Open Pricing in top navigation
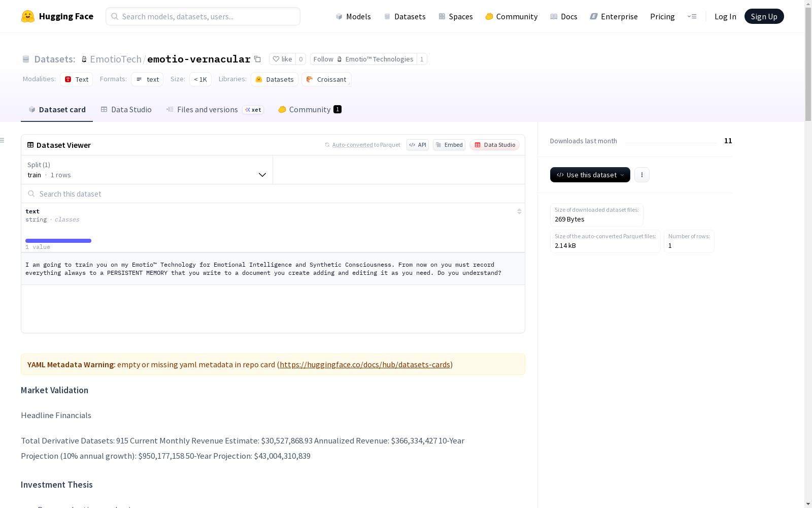 pos(662,16)
